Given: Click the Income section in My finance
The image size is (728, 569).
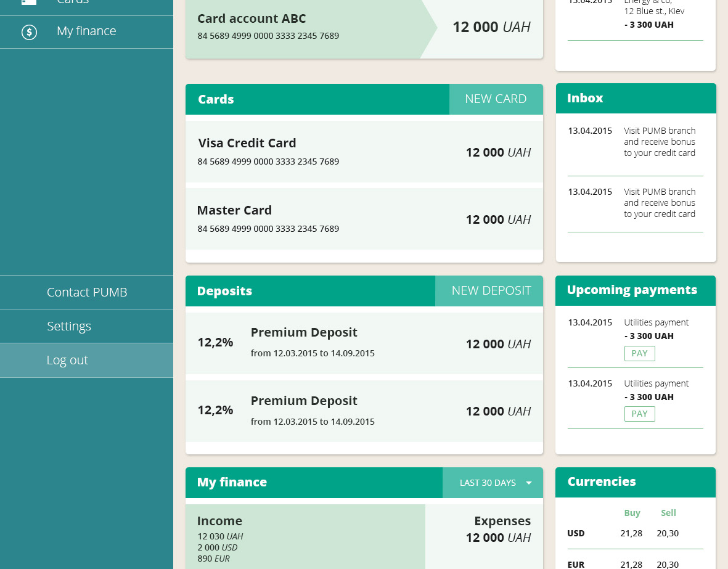Looking at the screenshot, I should [x=305, y=535].
